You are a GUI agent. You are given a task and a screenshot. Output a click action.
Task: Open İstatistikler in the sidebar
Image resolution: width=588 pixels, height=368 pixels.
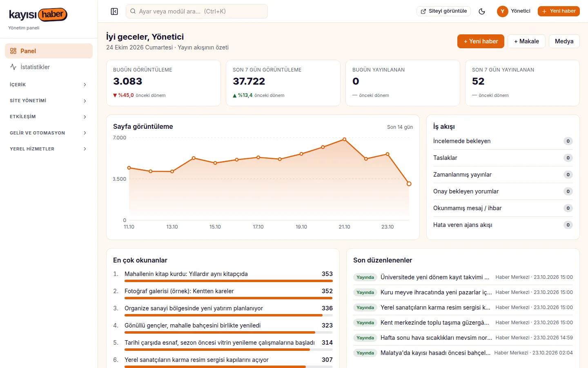49,67
